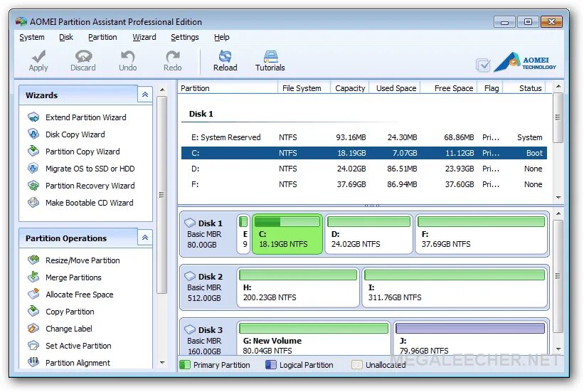This screenshot has width=584, height=392.
Task: Click the Apply checkmark icon in the toolbar
Action: click(38, 56)
